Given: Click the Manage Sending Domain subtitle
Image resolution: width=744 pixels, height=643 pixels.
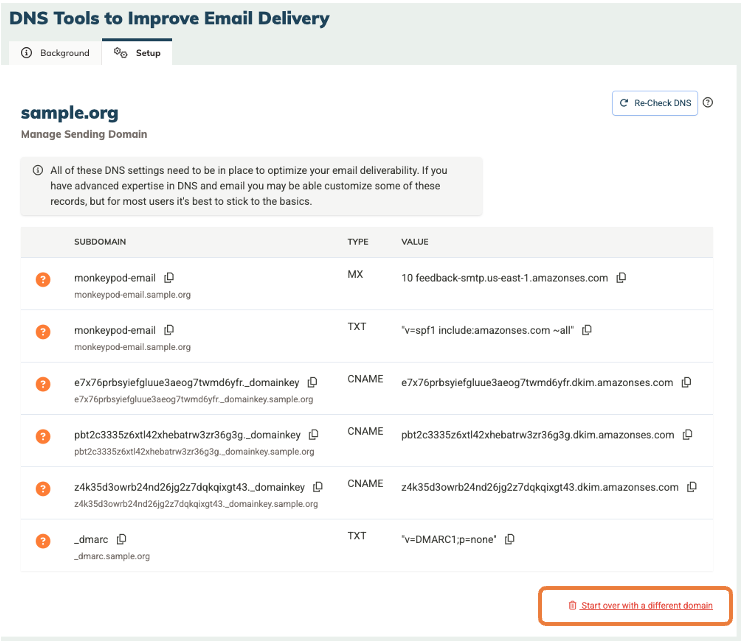Looking at the screenshot, I should tap(84, 134).
